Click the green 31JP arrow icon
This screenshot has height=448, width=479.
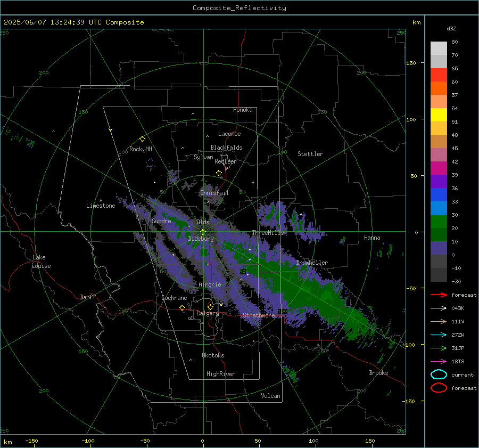click(x=439, y=348)
